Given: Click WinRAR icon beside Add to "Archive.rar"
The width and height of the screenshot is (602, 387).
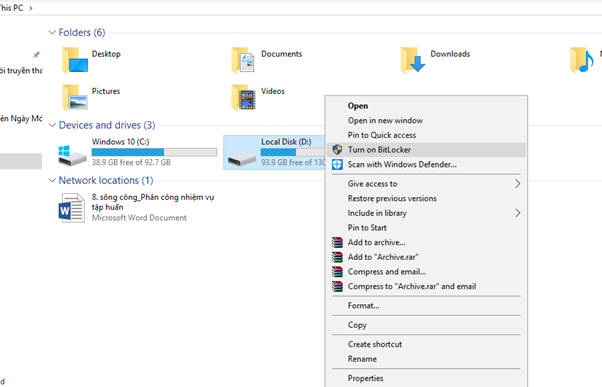Looking at the screenshot, I should (x=337, y=257).
